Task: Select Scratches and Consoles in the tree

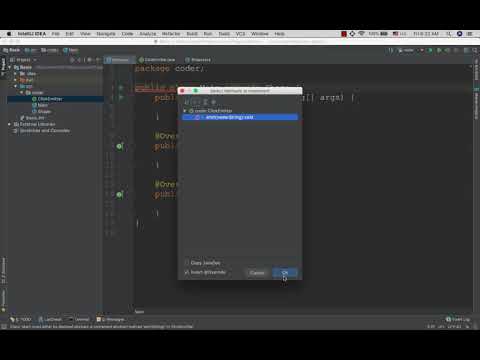Action: coord(45,131)
